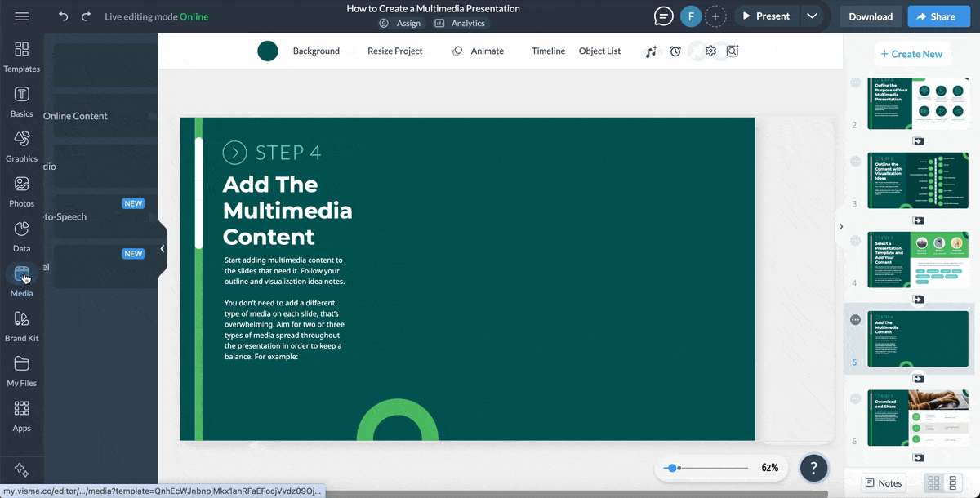This screenshot has height=498, width=980.
Task: Open the Data sidebar panel
Action: pos(22,236)
